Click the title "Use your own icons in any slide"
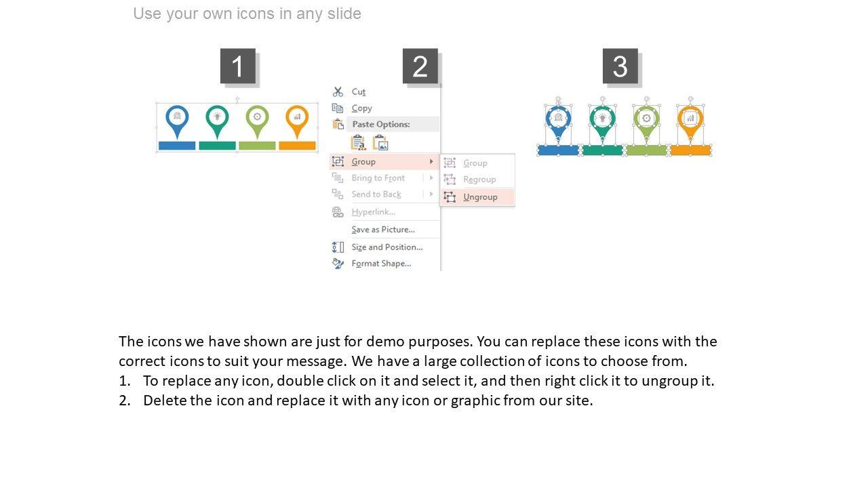868x488 pixels. pyautogui.click(x=247, y=14)
